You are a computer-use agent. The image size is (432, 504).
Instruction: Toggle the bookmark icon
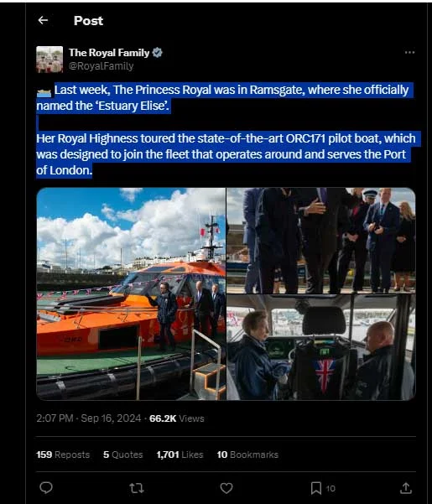point(316,488)
